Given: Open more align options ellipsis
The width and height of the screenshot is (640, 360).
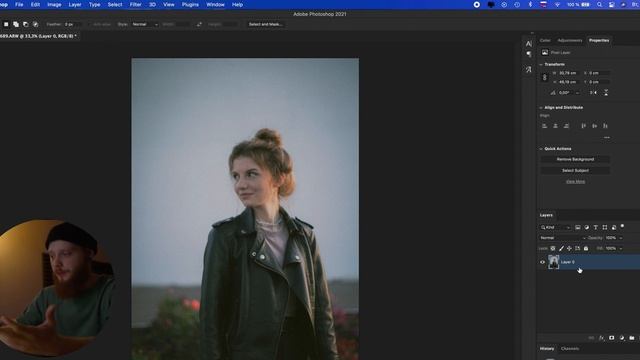Looking at the screenshot, I should click(607, 138).
